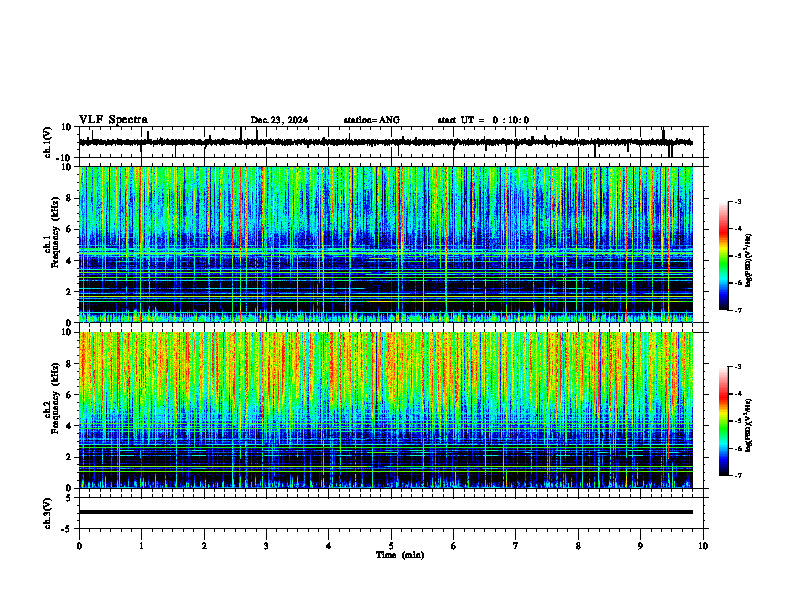Click time axis tick label "7"
This screenshot has height=612, width=792.
pos(516,546)
